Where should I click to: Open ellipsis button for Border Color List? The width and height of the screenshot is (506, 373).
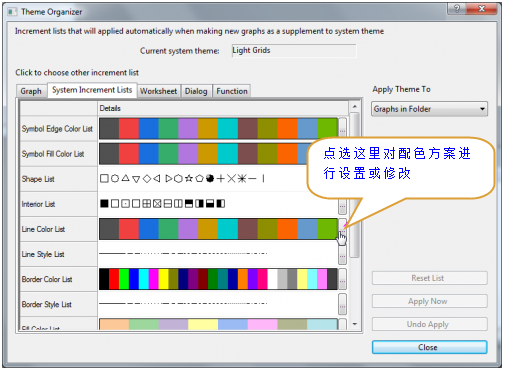[342, 279]
